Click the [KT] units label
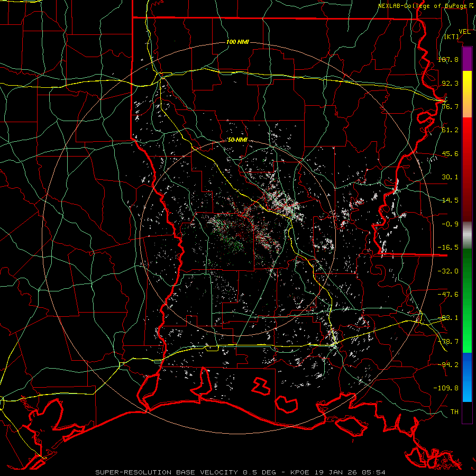Viewport: 476px width, 476px height. [451, 36]
